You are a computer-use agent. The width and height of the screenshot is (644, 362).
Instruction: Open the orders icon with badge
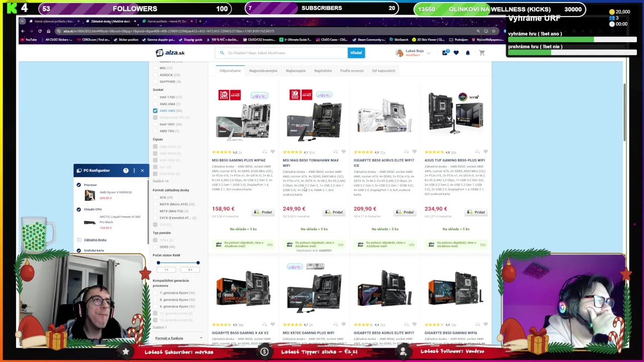[x=445, y=53]
